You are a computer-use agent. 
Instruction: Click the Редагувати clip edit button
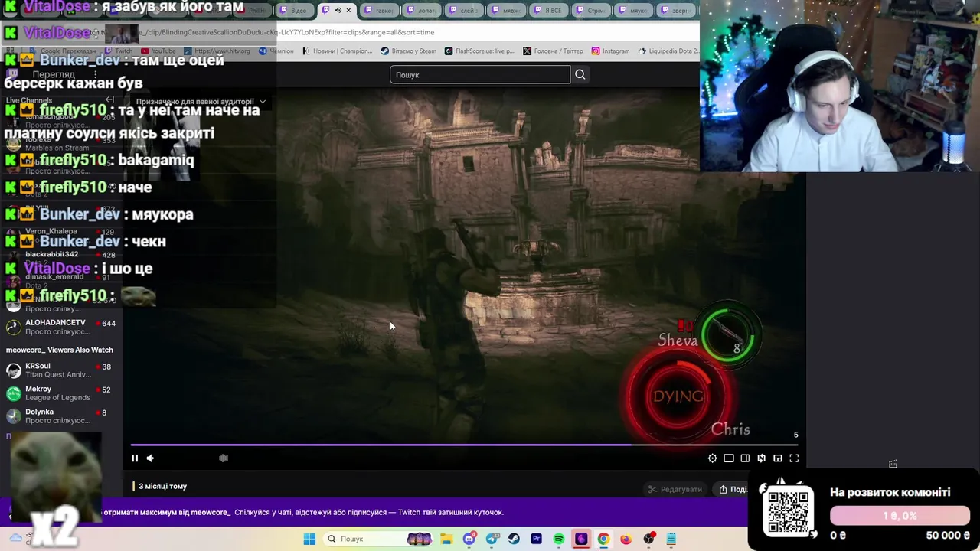point(675,489)
